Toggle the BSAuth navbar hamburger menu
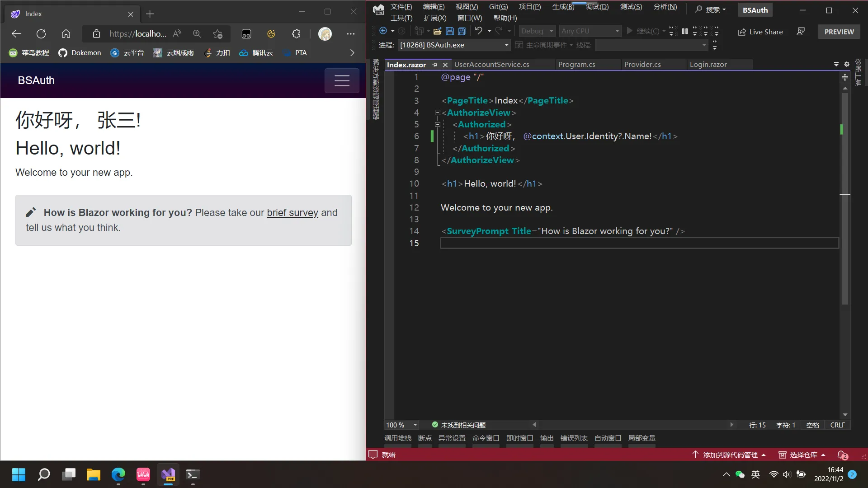Screen dimensions: 868x488 (x=342, y=80)
